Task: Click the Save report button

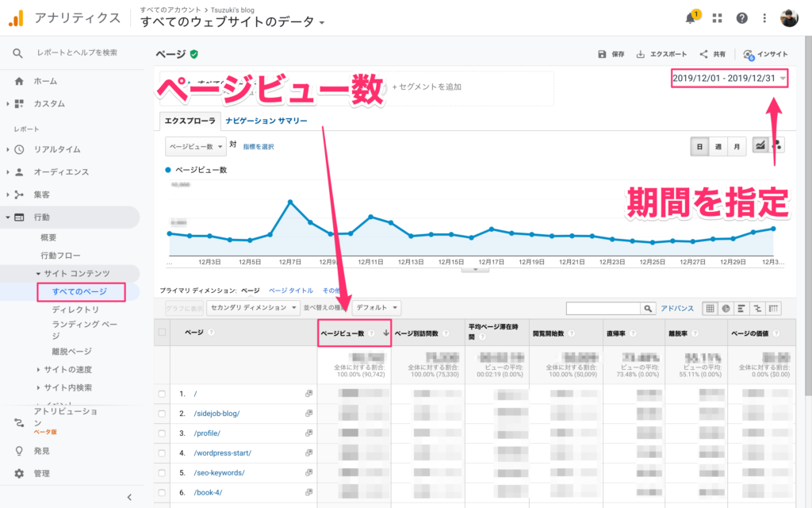Action: (611, 54)
